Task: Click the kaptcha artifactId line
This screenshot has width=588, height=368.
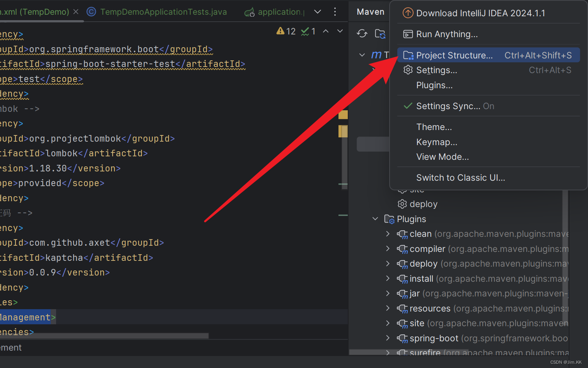Action: (77, 258)
